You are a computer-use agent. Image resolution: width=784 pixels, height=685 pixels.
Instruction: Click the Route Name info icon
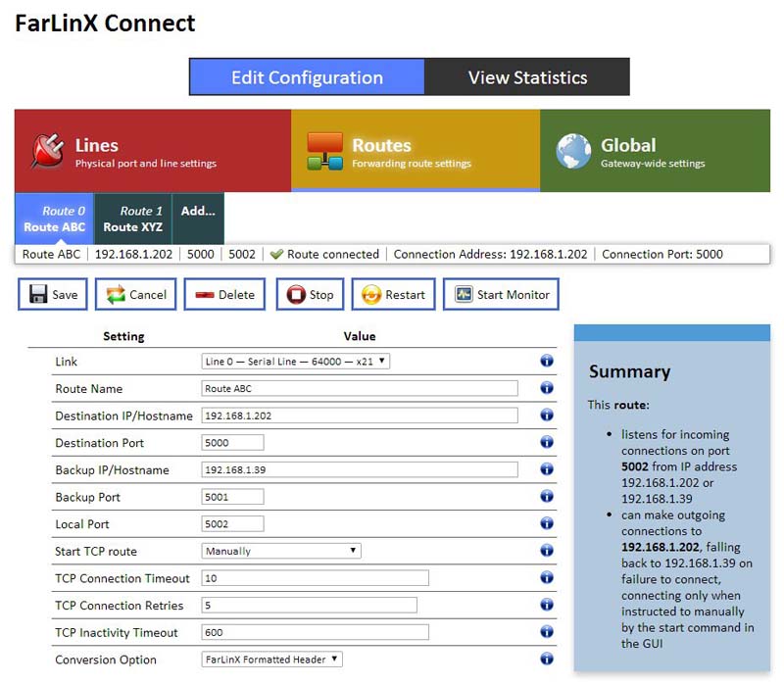pos(547,387)
